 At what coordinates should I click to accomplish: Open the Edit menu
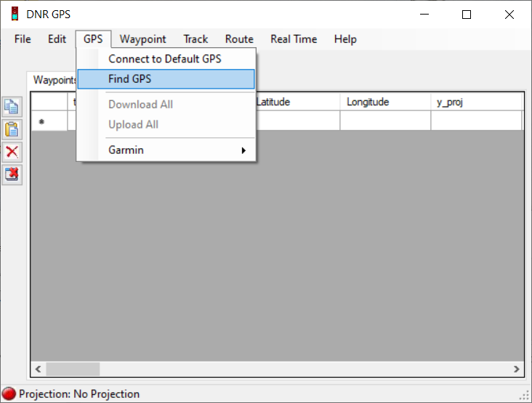point(57,39)
